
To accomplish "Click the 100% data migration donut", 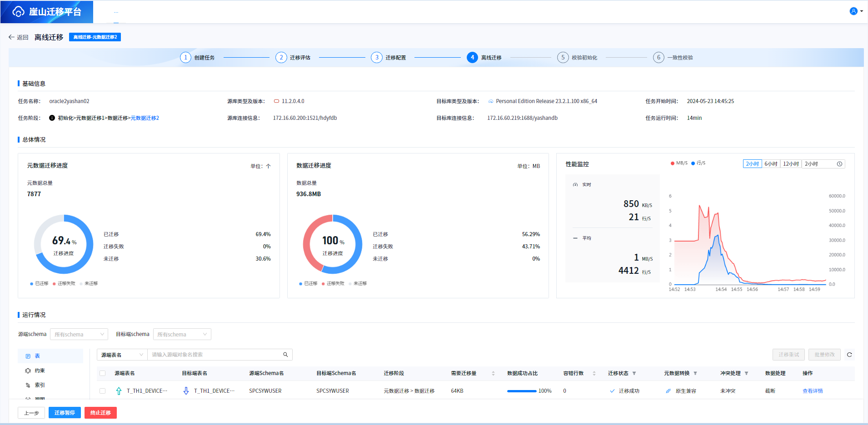I will (333, 244).
